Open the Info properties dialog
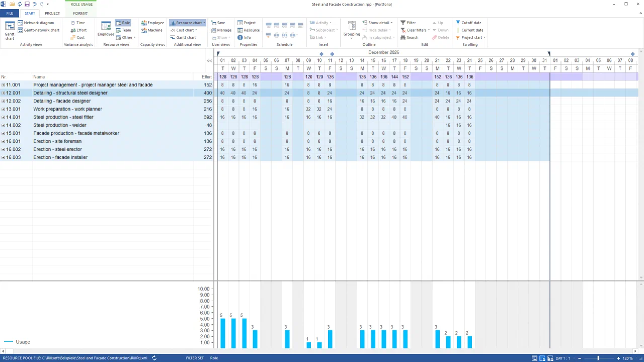 click(244, 38)
